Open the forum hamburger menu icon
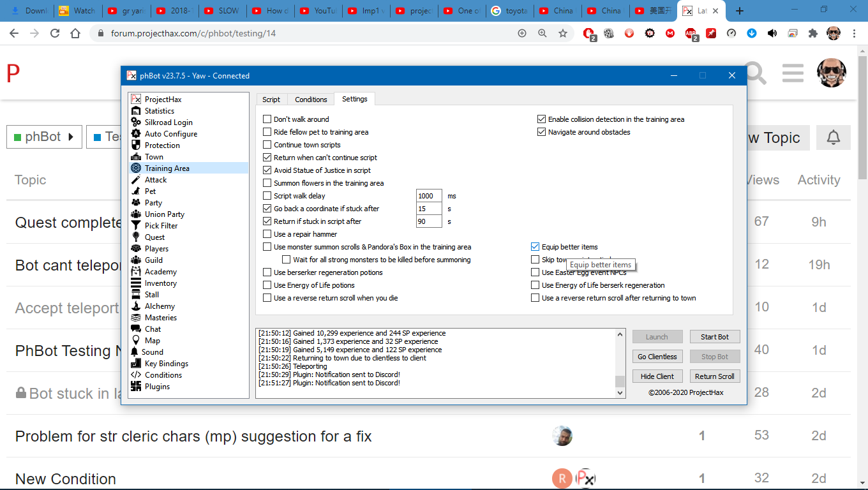 point(793,73)
